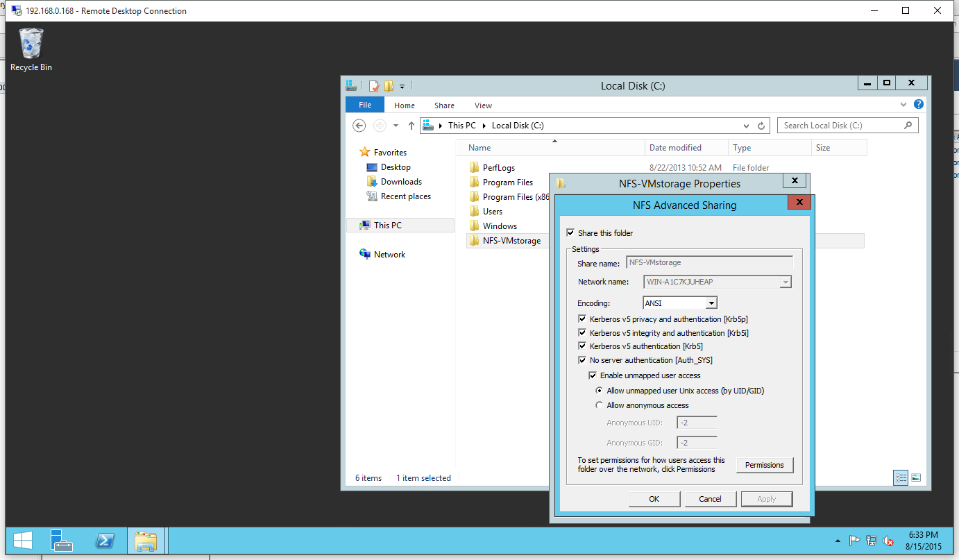Screen dimensions: 959x560
Task: Launch Server Manager from the taskbar
Action: tap(62, 541)
